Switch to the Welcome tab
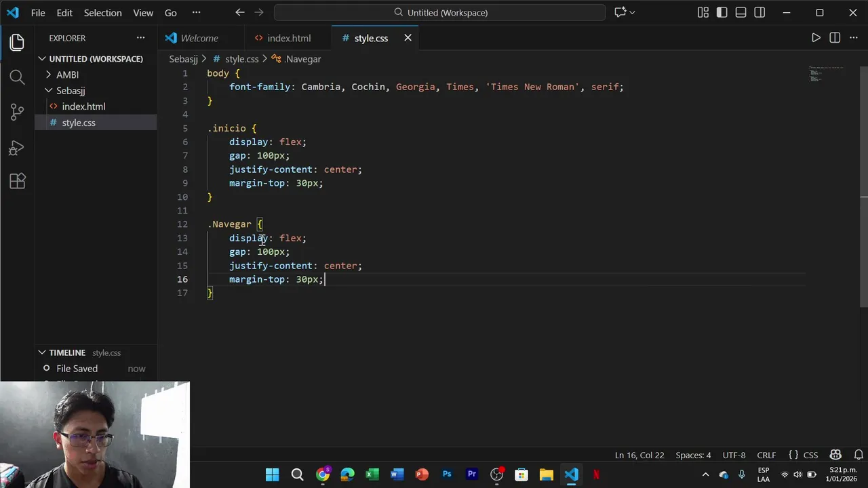 tap(199, 38)
